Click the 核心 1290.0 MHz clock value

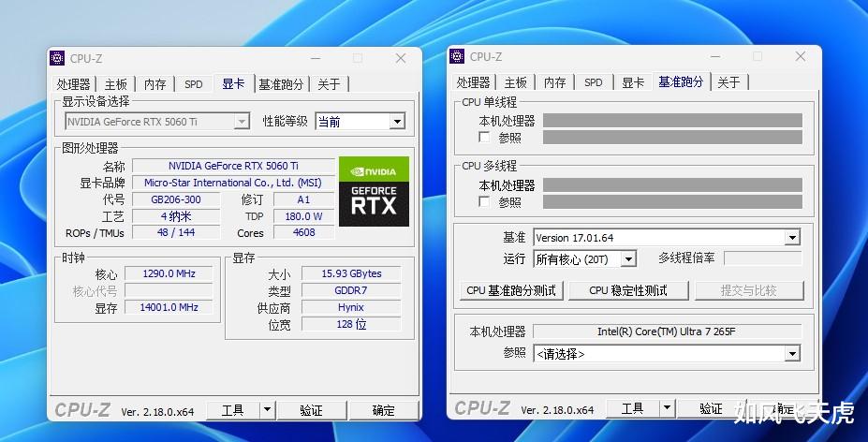pyautogui.click(x=169, y=273)
